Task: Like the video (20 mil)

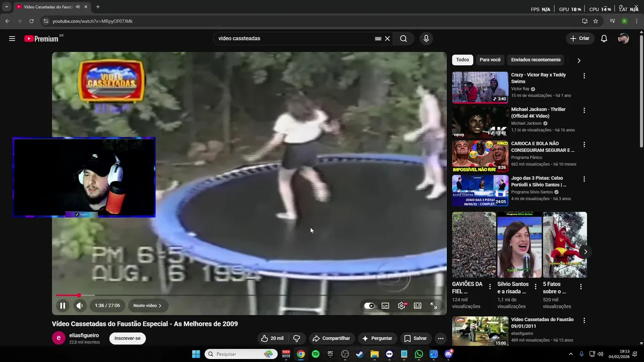Action: pos(272,338)
